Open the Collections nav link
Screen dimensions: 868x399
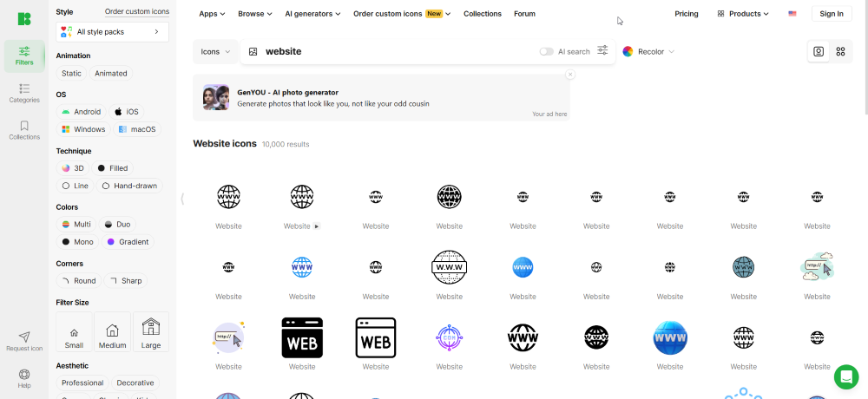click(482, 14)
